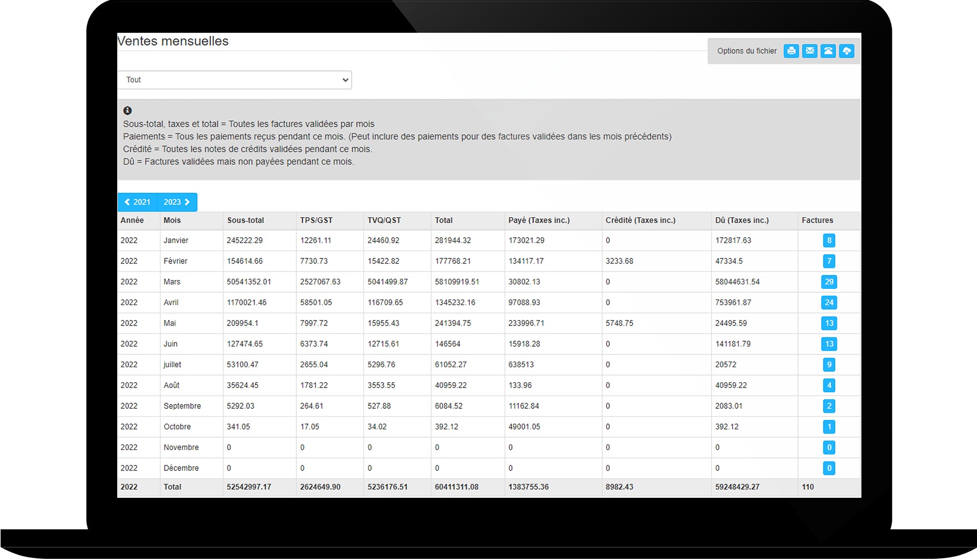Click the fax/phone icon in file options
The height and width of the screenshot is (560, 977).
click(x=828, y=51)
